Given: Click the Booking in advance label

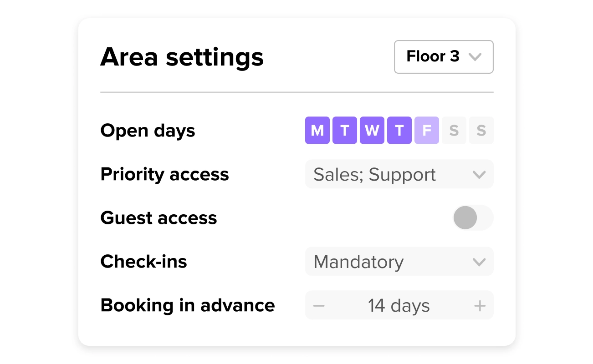Looking at the screenshot, I should (187, 305).
